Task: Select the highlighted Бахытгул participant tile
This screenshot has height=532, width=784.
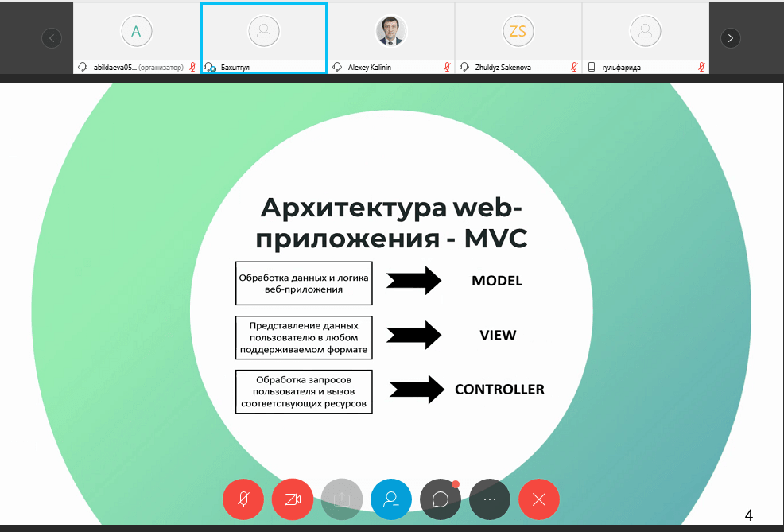Action: point(264,38)
